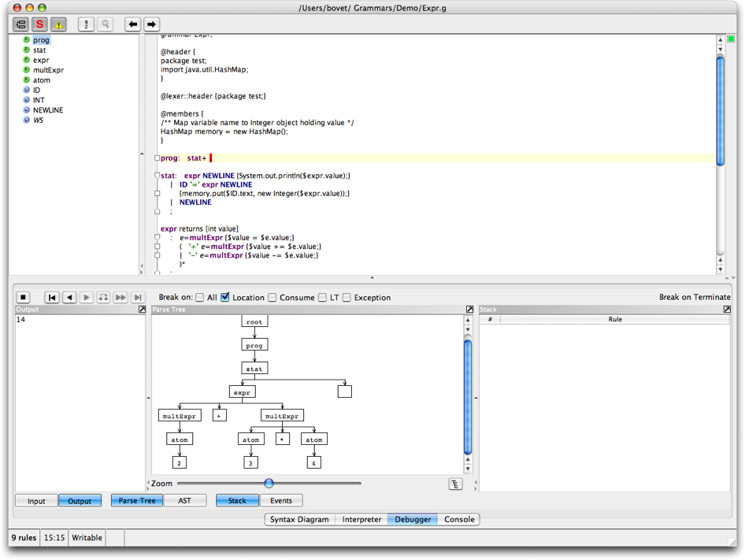Click the 'Writable' status bar entry
Image resolution: width=745 pixels, height=560 pixels.
point(87,538)
